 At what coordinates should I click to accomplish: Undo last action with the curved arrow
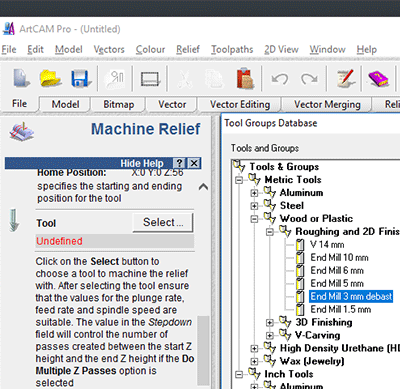pyautogui.click(x=280, y=79)
